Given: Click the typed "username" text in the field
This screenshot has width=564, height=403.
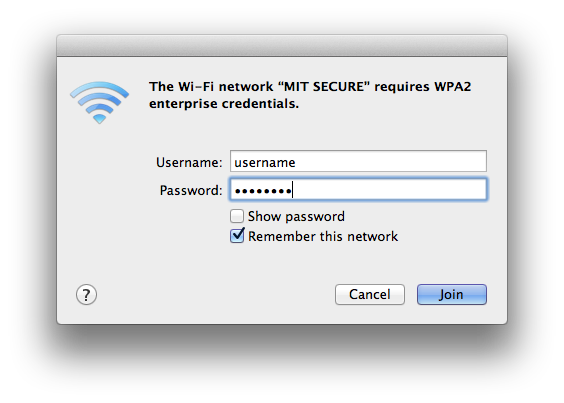Looking at the screenshot, I should tap(265, 163).
